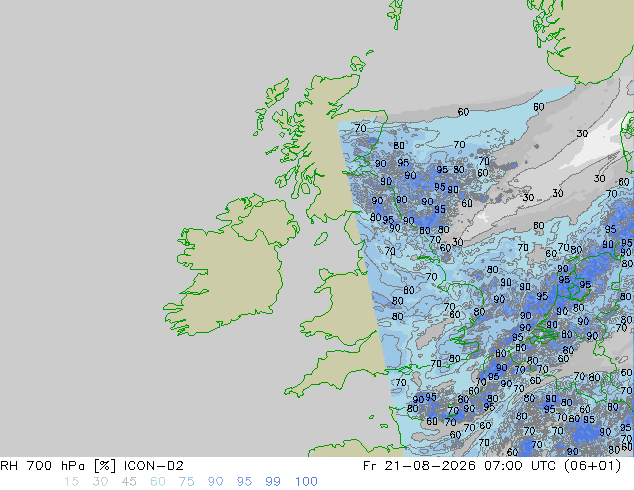Pick the 45 legend value
Viewport: 634px width, 490px height.
coord(129,482)
